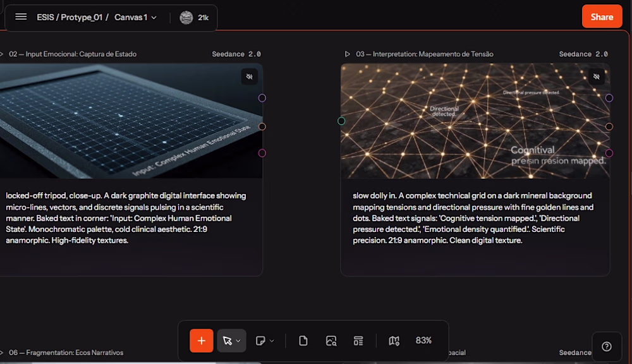632x364 pixels.
Task: Open the golden network video thumbnail
Action: tap(475, 121)
